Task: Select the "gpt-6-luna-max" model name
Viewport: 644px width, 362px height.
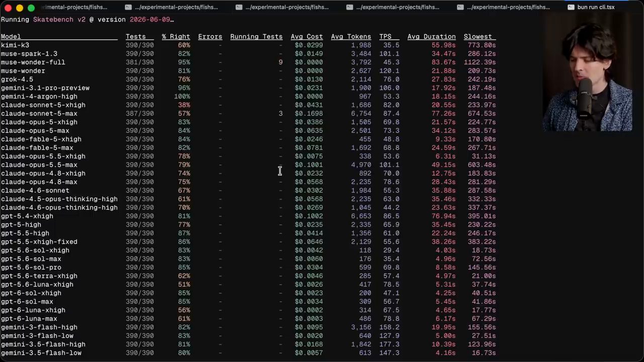Action: [x=29, y=319]
